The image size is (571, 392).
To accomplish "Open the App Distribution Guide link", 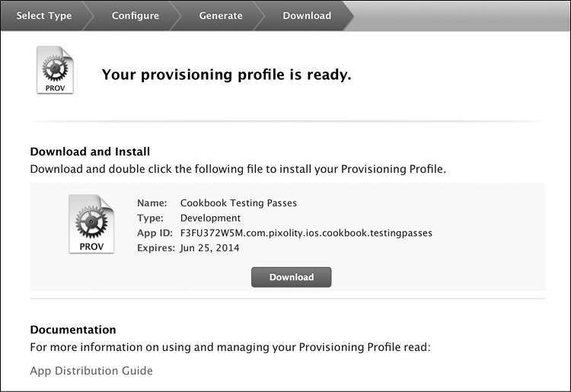I will point(91,371).
